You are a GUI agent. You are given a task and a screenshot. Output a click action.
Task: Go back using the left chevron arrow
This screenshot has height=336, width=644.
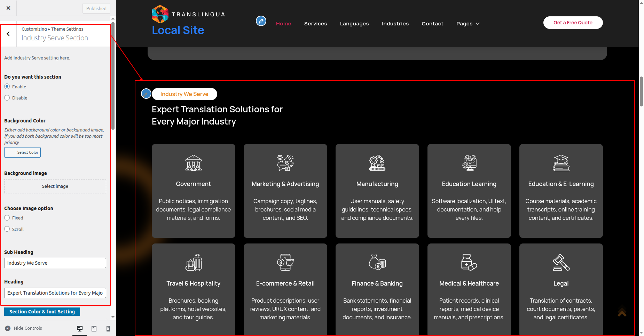[x=8, y=34]
